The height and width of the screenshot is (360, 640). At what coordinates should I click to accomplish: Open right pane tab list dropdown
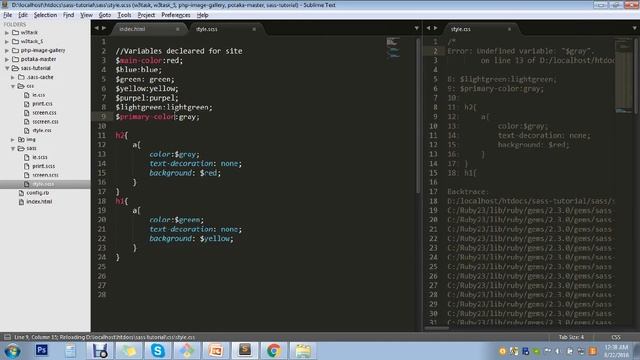(x=635, y=28)
